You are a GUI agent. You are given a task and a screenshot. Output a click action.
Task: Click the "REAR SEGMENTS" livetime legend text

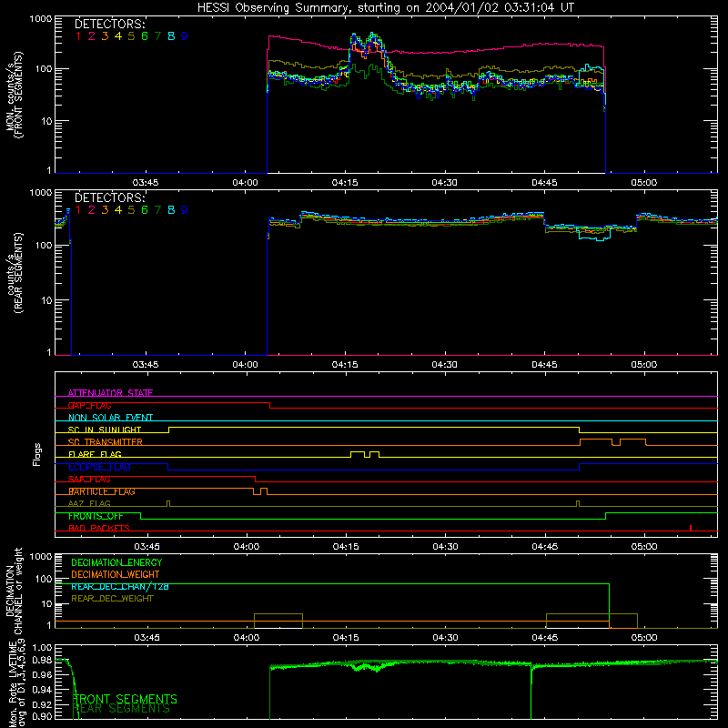tap(122, 709)
